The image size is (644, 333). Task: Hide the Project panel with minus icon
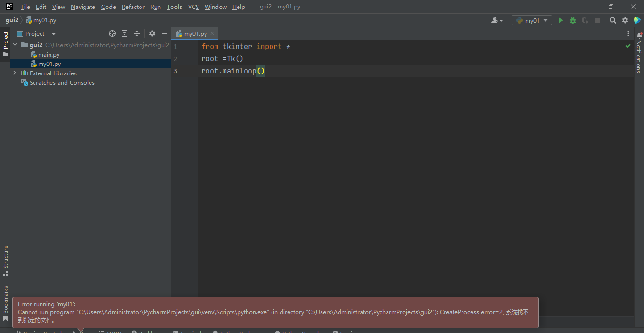[x=165, y=33]
